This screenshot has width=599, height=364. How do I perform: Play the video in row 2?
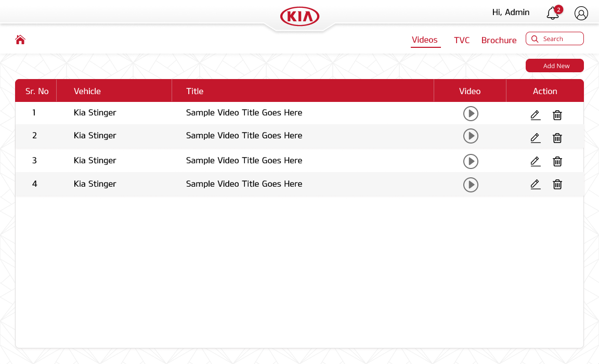coord(471,136)
